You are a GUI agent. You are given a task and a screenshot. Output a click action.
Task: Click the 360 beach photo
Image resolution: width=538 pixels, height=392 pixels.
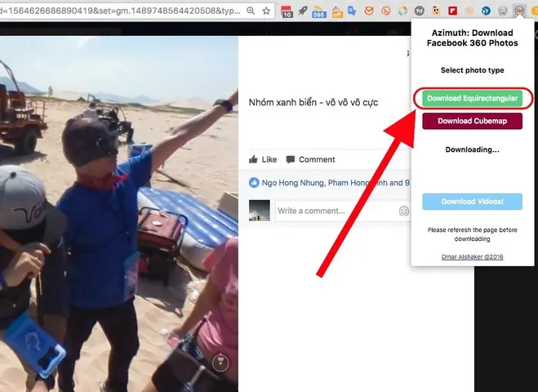click(119, 214)
